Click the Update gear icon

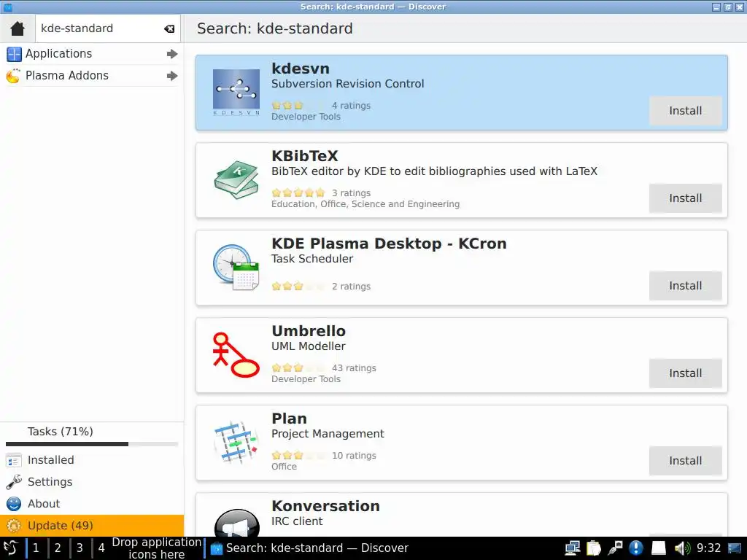tap(14, 526)
